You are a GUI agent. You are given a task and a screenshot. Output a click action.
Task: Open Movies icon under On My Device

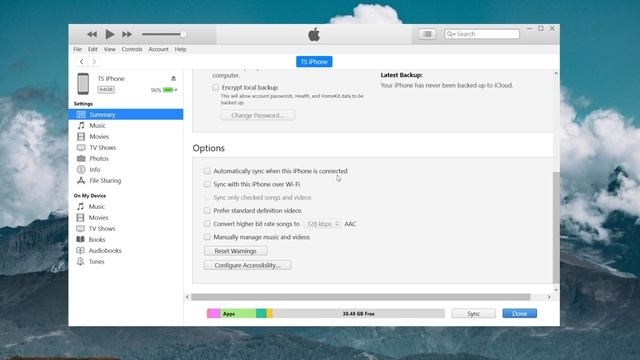[x=81, y=218]
